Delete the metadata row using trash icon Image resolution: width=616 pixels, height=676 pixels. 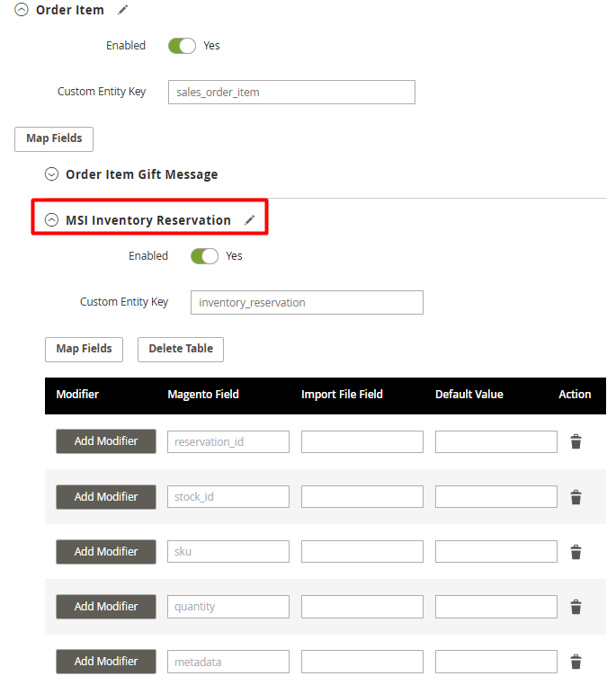tap(576, 662)
